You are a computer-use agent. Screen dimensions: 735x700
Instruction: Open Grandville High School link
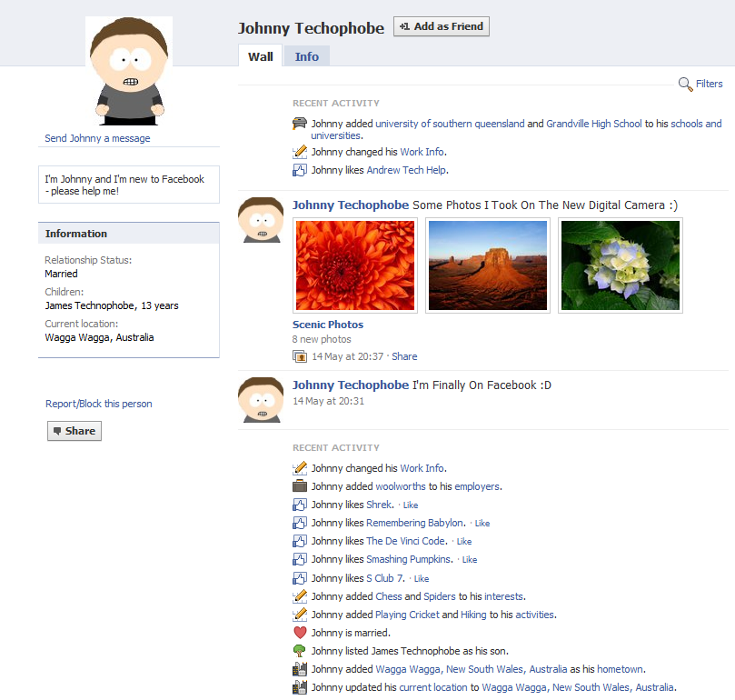594,124
